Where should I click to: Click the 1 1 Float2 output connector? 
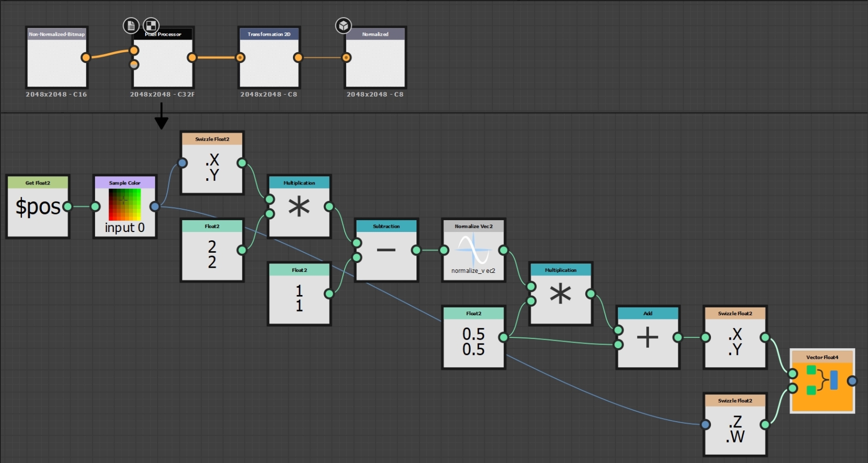click(x=329, y=294)
